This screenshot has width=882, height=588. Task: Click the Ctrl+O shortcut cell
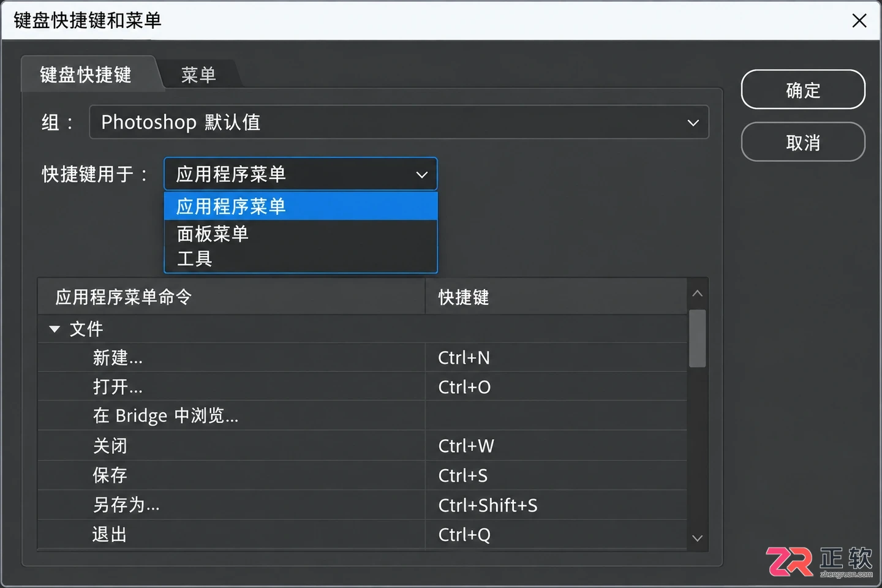[x=556, y=386]
